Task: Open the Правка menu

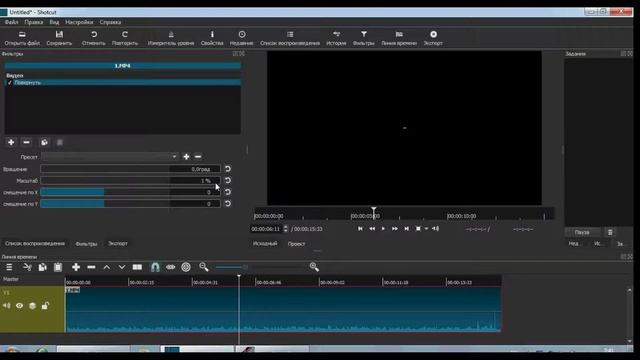Action: [34, 22]
